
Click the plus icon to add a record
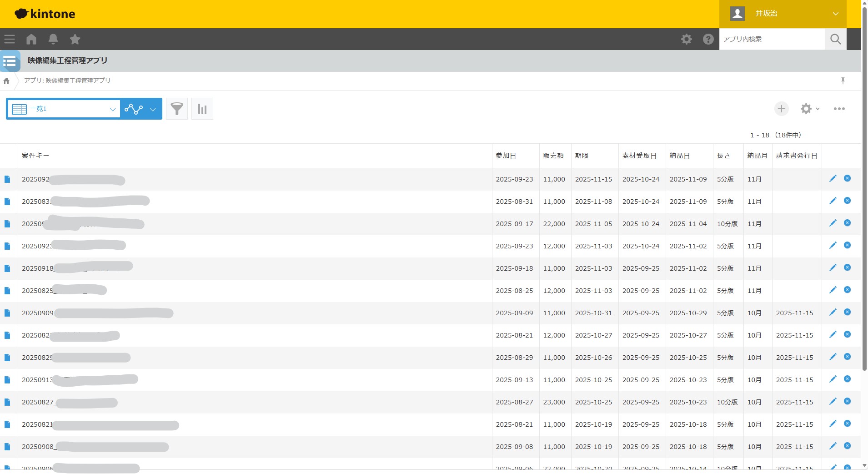pos(781,109)
